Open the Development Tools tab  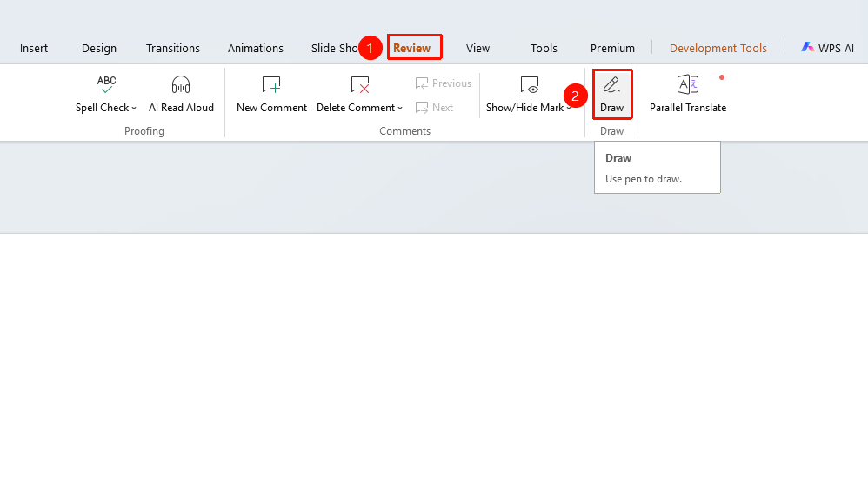pyautogui.click(x=718, y=48)
